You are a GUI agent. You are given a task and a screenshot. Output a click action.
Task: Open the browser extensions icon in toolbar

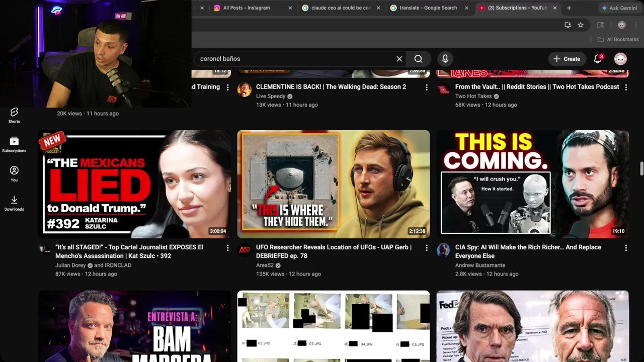point(600,25)
